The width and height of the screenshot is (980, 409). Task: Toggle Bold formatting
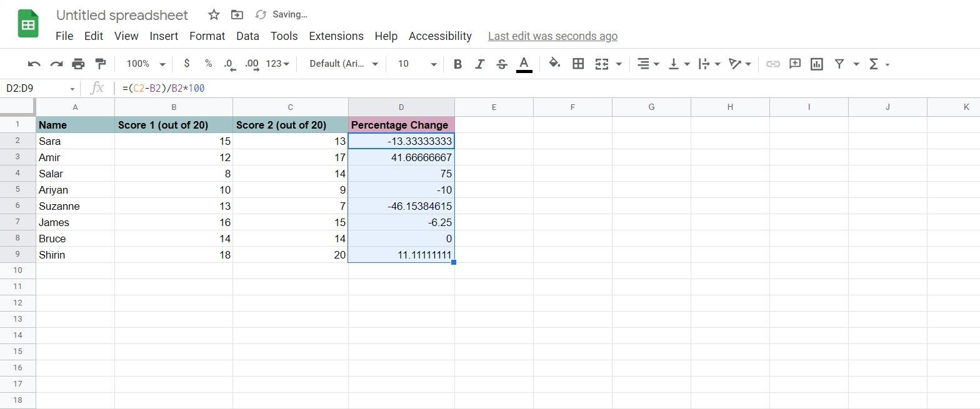click(457, 64)
